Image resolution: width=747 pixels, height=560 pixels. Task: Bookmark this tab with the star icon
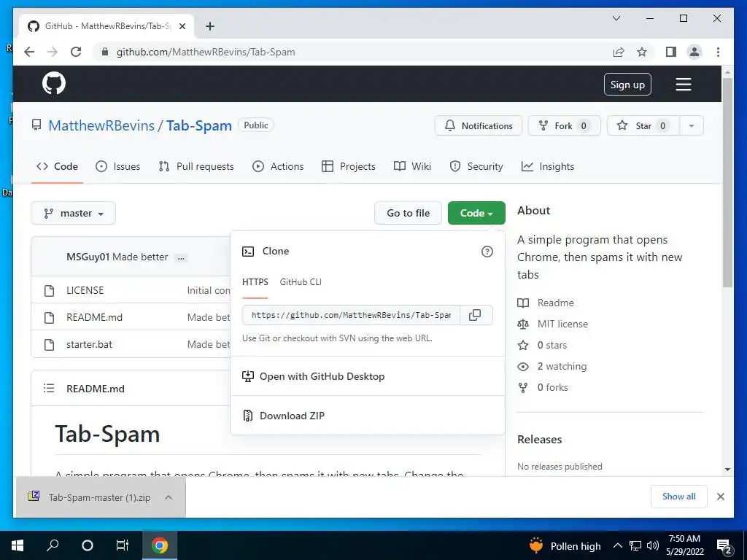pyautogui.click(x=642, y=52)
